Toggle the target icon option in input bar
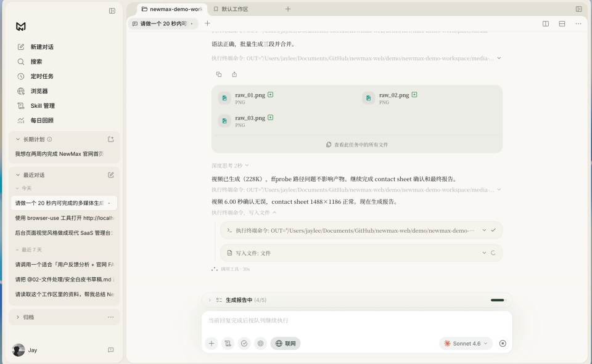 [260, 343]
